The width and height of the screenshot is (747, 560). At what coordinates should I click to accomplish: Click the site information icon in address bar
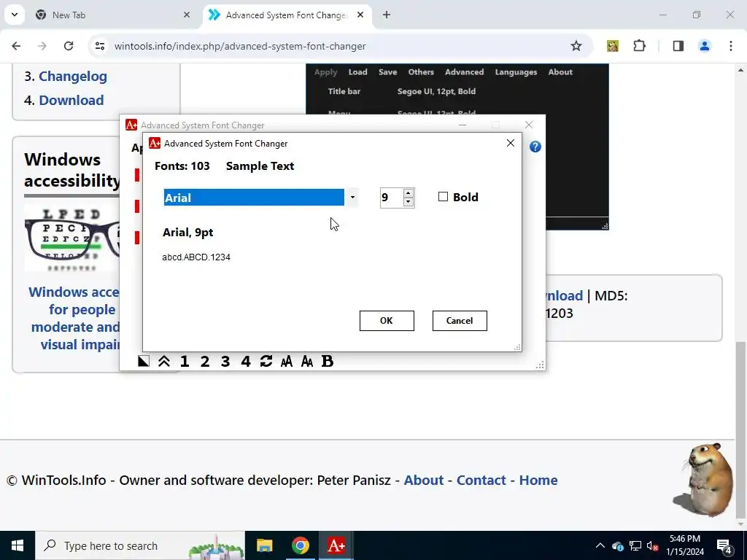(100, 46)
